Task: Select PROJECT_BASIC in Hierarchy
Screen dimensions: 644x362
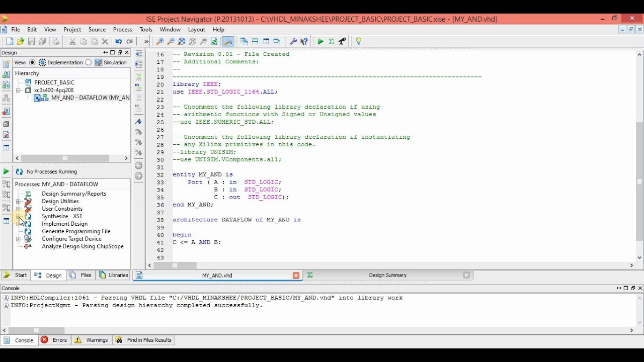Action: 54,82
